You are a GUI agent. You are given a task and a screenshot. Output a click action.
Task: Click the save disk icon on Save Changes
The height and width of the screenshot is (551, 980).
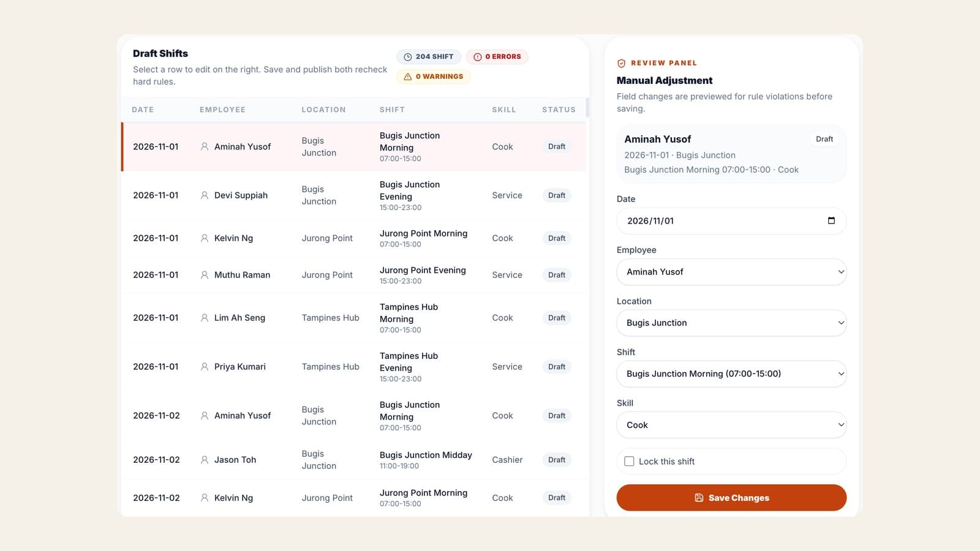click(x=699, y=498)
